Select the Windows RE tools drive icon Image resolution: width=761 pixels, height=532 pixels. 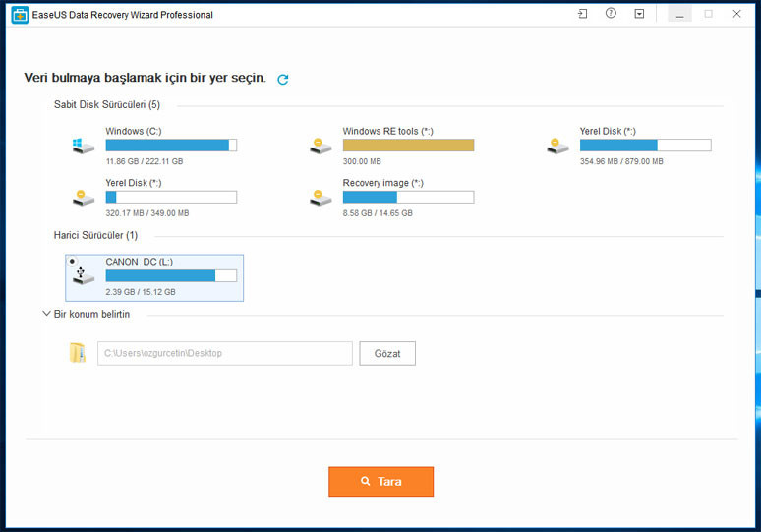321,146
